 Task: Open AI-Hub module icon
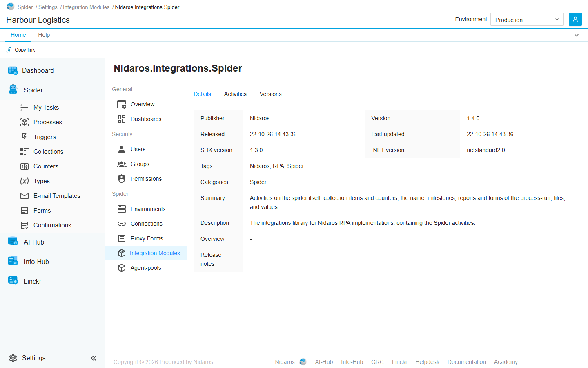(x=13, y=242)
